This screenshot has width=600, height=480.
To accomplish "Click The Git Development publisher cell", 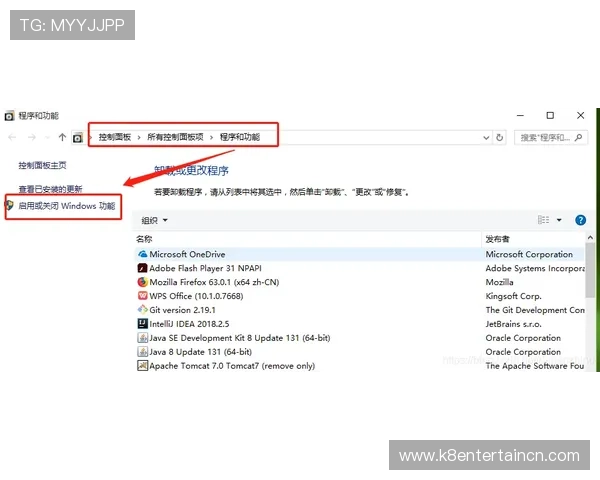I will click(x=535, y=310).
